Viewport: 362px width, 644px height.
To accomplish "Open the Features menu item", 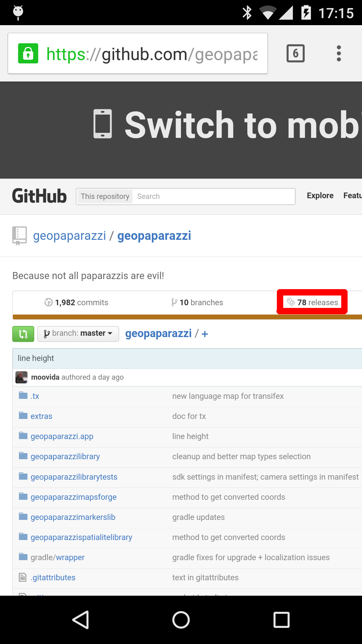I will pos(353,196).
